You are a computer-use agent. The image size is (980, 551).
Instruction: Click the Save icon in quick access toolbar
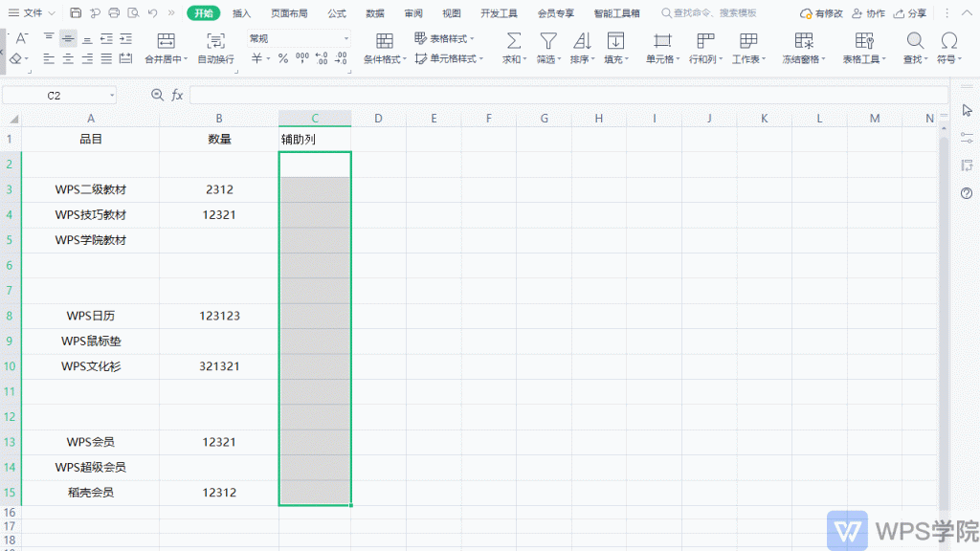[x=76, y=13]
